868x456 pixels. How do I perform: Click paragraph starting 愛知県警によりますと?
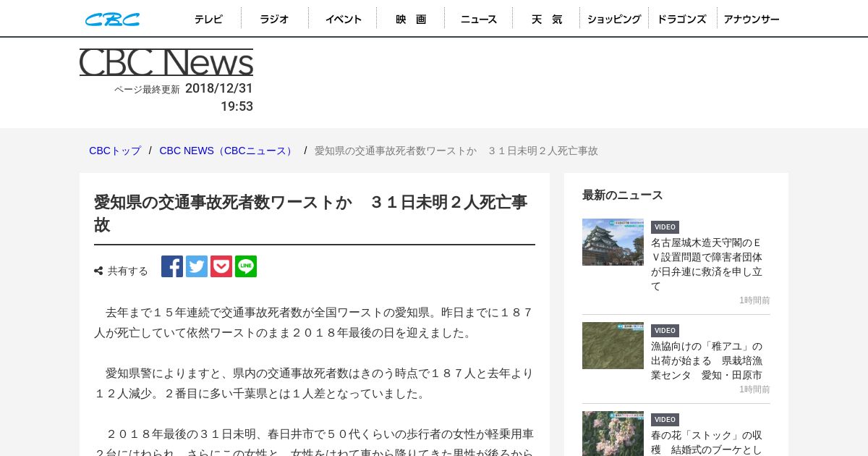(x=315, y=384)
